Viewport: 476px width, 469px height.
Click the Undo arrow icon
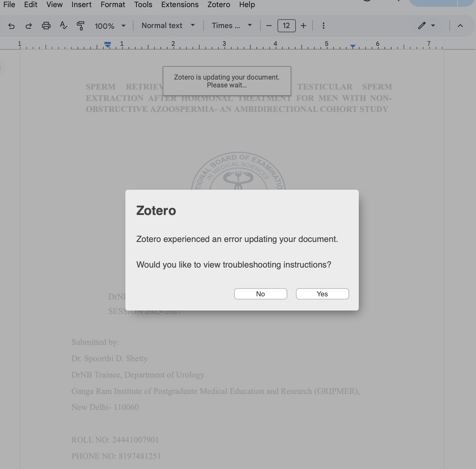click(x=11, y=26)
